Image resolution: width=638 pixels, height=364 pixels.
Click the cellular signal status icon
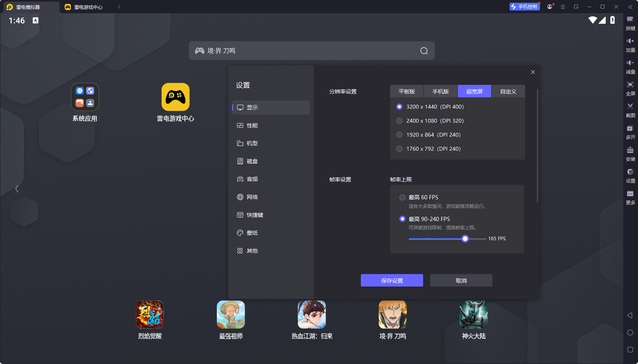(602, 20)
